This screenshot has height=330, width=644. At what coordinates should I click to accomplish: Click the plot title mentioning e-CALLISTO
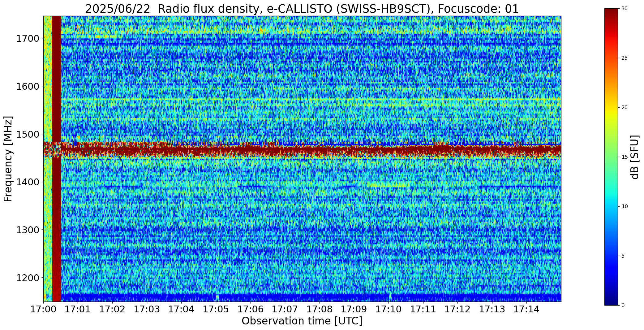click(x=302, y=9)
